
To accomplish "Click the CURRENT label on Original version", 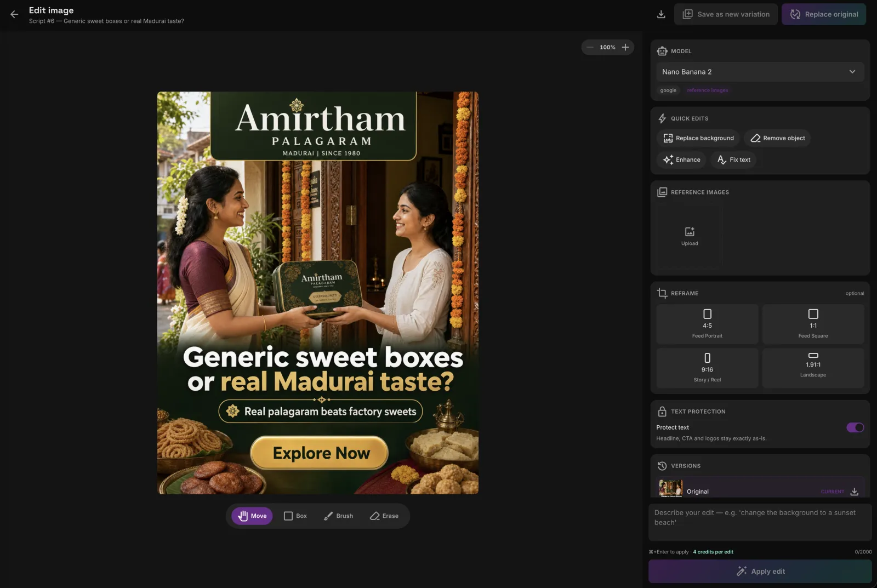I will (x=833, y=492).
